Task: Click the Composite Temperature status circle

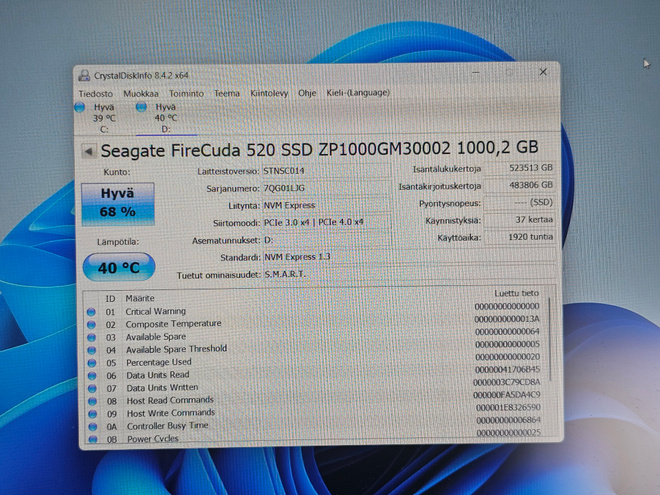Action: coord(91,325)
